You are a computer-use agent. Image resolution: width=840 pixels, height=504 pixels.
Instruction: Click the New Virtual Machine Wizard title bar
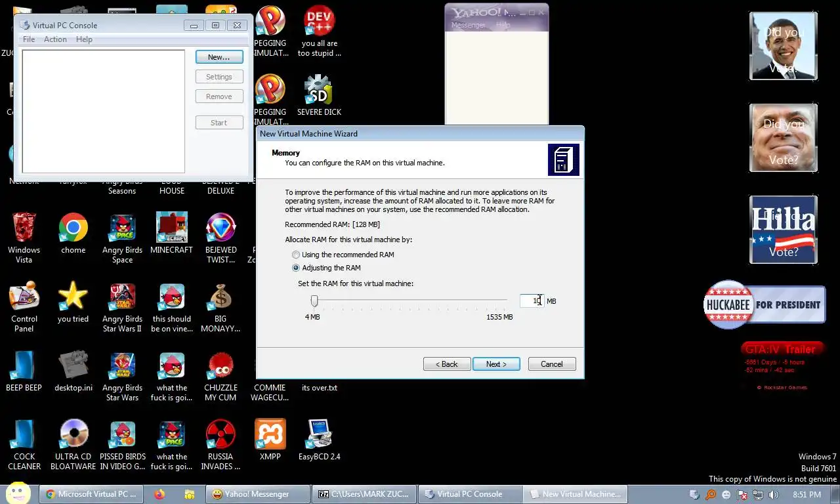pyautogui.click(x=420, y=133)
